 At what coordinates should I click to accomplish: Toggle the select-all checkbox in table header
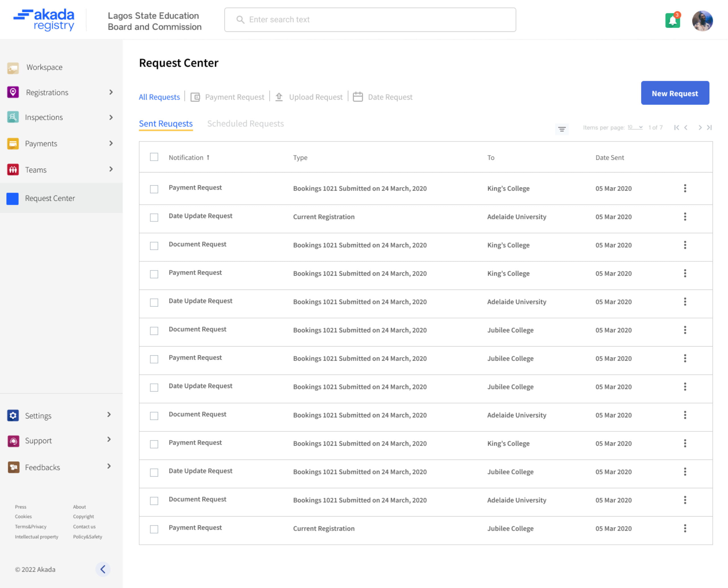(x=154, y=157)
